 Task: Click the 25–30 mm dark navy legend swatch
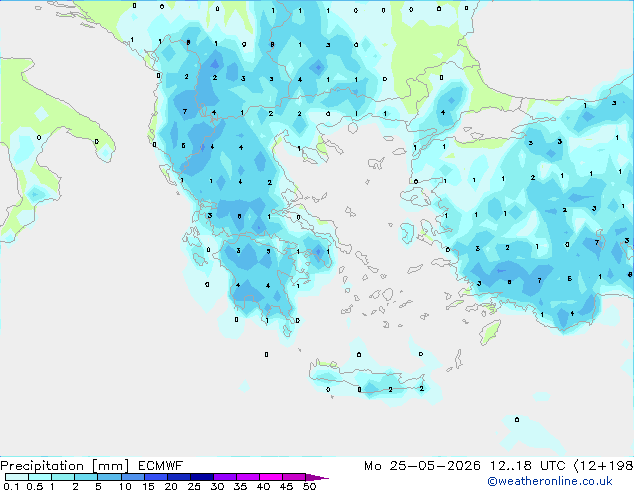point(202,477)
